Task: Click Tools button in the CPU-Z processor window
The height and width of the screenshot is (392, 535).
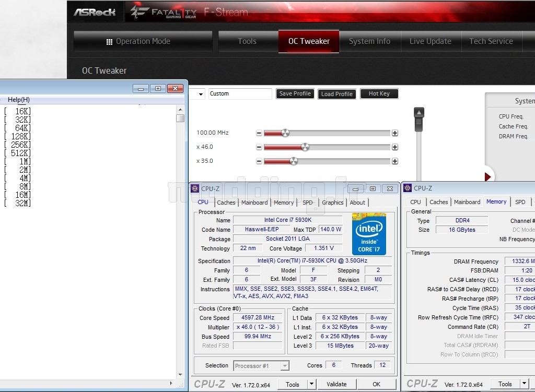Action: pos(293,385)
